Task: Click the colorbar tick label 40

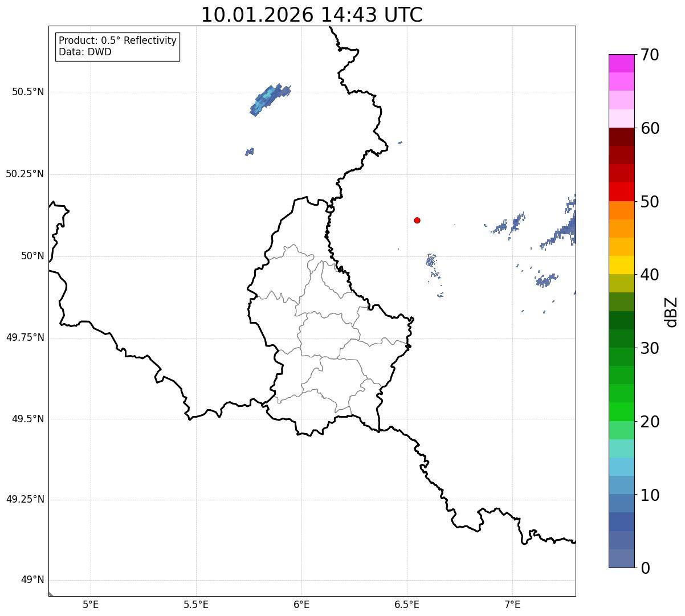Action: tap(650, 275)
